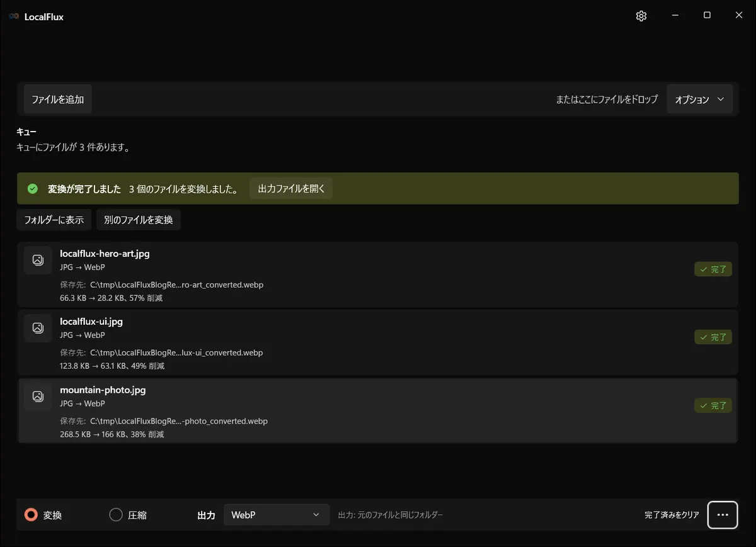Screen dimensions: 756x547
Task: Select the localflux-ui.jpg file name
Action: pyautogui.click(x=91, y=322)
